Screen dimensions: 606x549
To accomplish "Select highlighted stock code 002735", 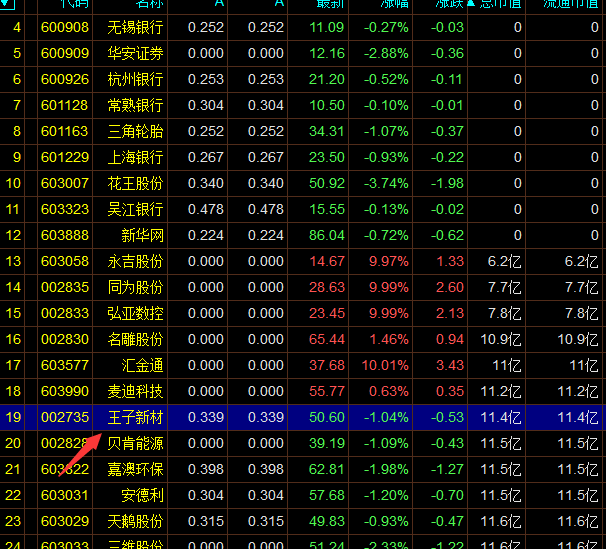I will (x=65, y=417).
